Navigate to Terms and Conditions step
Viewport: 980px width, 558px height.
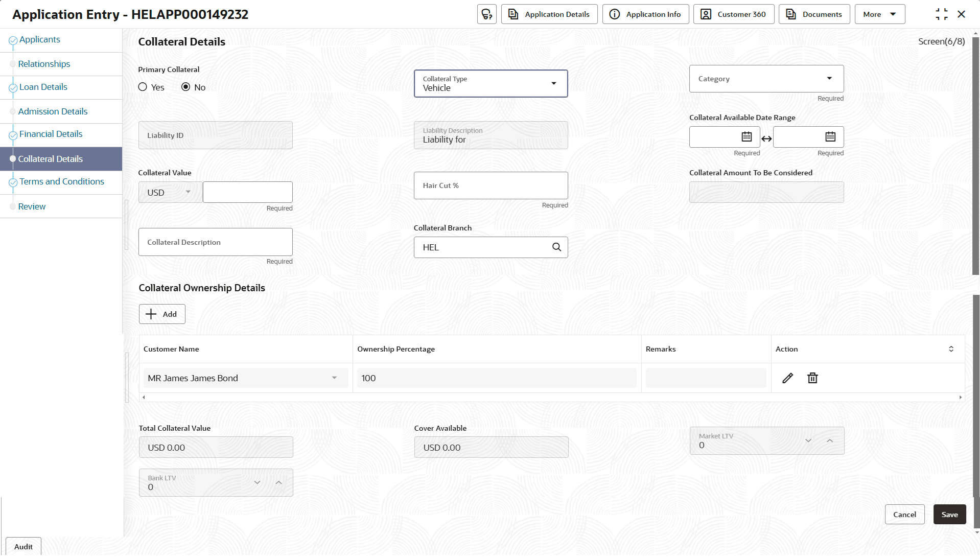click(x=62, y=182)
